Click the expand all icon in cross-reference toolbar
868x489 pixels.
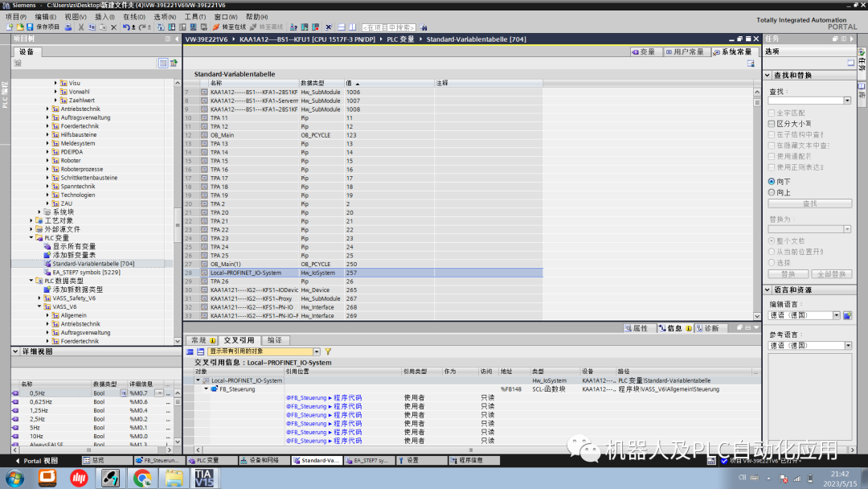coord(200,351)
